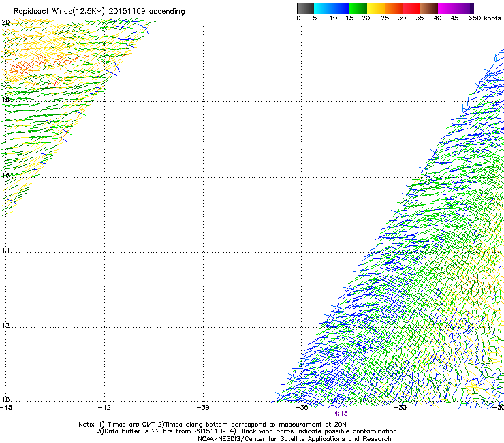Click the cyan-blue 5-15 knots legend segment
Screen dimensions: 504x443
coord(332,8)
